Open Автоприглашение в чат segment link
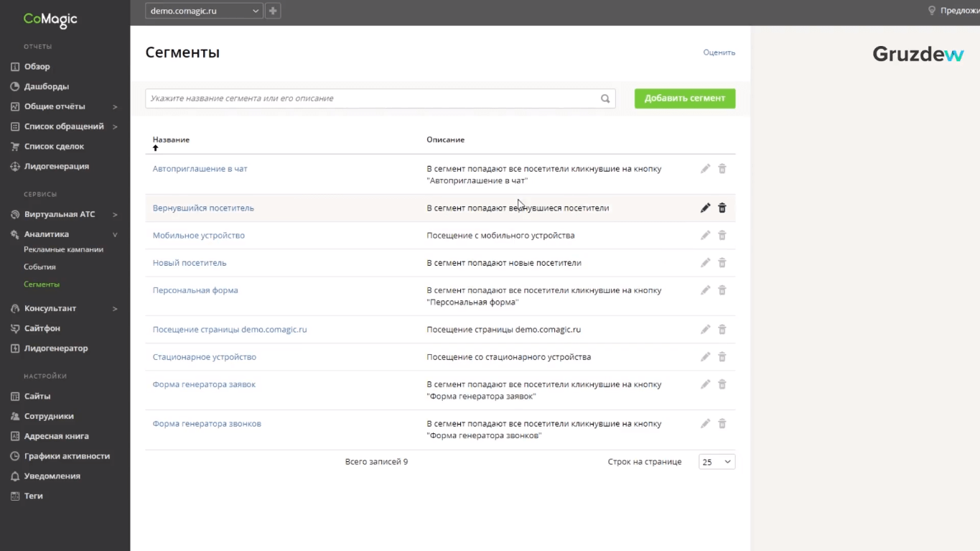Image resolution: width=980 pixels, height=551 pixels. click(200, 169)
